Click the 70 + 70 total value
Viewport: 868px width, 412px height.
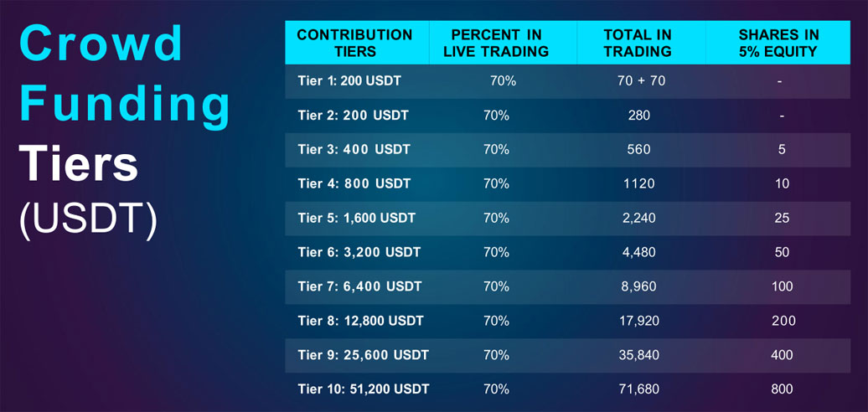pos(641,80)
